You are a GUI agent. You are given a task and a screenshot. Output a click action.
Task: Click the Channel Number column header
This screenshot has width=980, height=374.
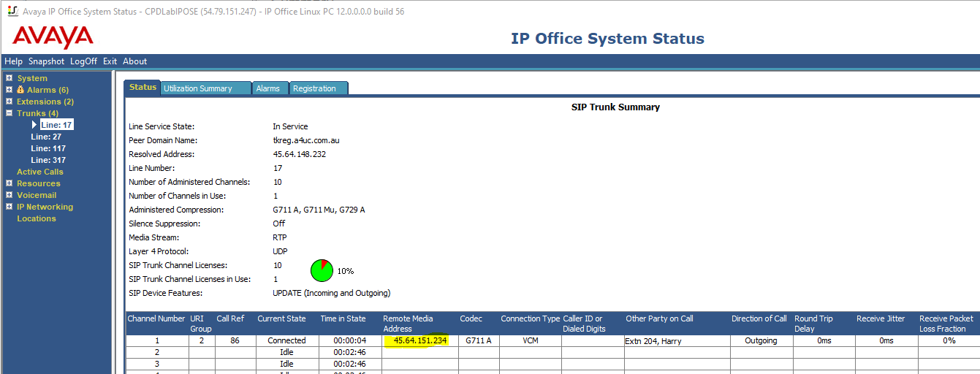tap(157, 324)
